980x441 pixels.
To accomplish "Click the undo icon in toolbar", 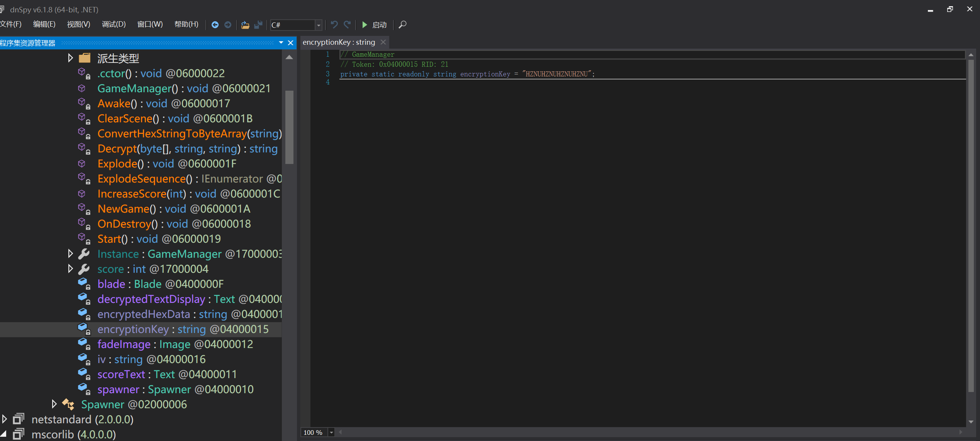I will tap(334, 25).
